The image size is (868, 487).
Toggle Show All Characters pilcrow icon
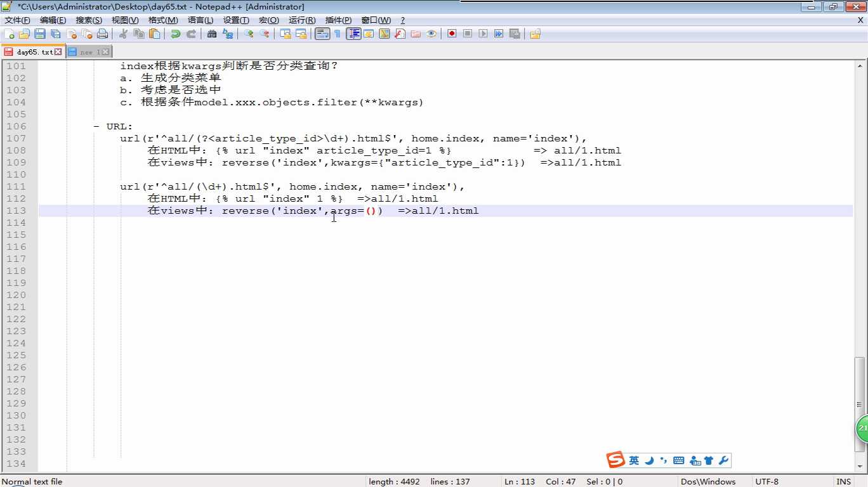click(x=338, y=34)
